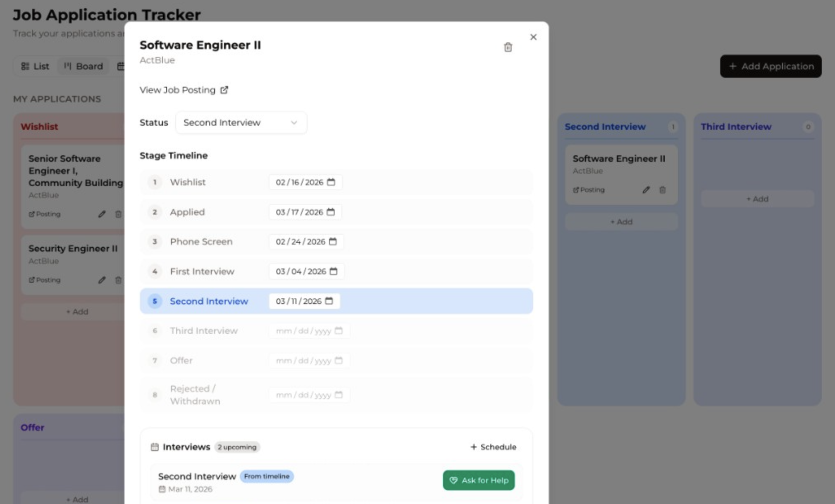This screenshot has width=835, height=504.
Task: Open Posting link on Software Engineer II card
Action: (x=589, y=190)
